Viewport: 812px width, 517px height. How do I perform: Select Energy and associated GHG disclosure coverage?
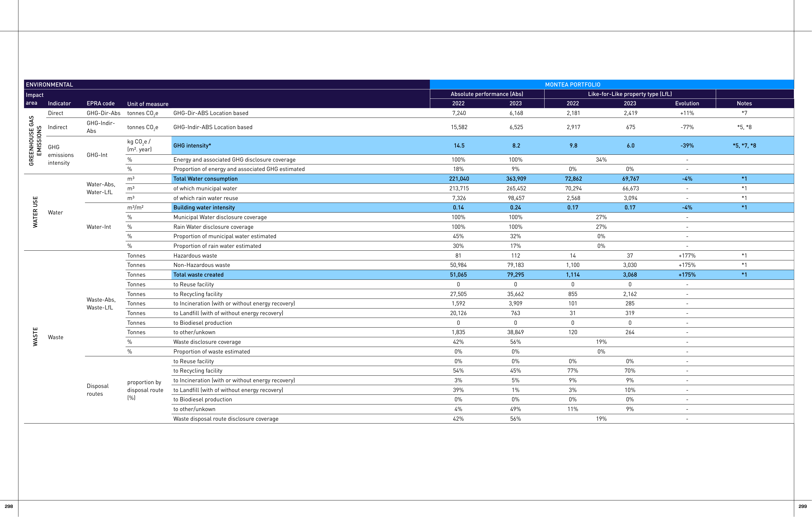coord(234,160)
